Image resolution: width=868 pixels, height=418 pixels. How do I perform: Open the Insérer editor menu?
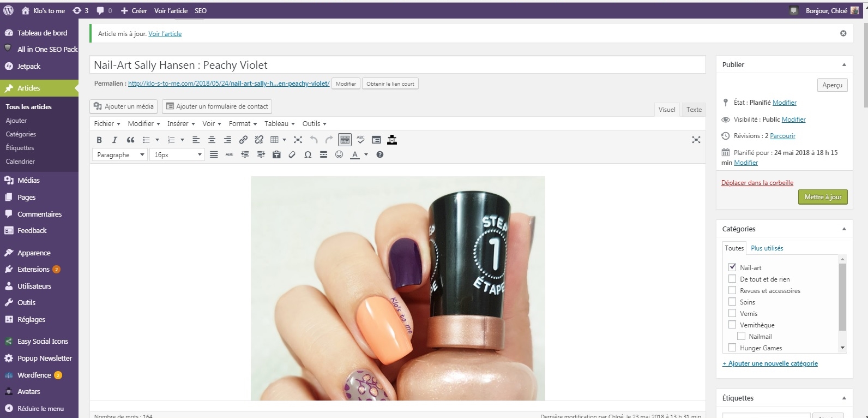(181, 124)
